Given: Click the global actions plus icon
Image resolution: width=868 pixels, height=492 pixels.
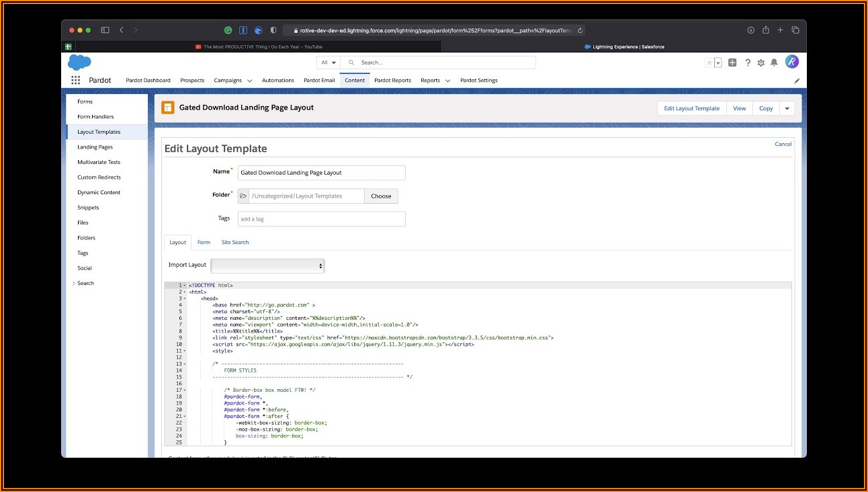Looking at the screenshot, I should tap(732, 63).
